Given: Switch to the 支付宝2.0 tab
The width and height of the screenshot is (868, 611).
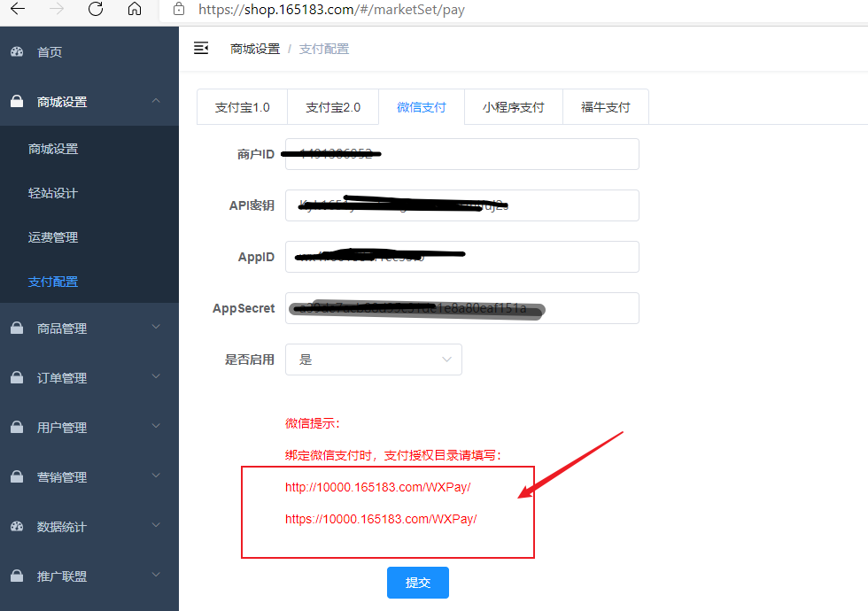Looking at the screenshot, I should coord(333,107).
